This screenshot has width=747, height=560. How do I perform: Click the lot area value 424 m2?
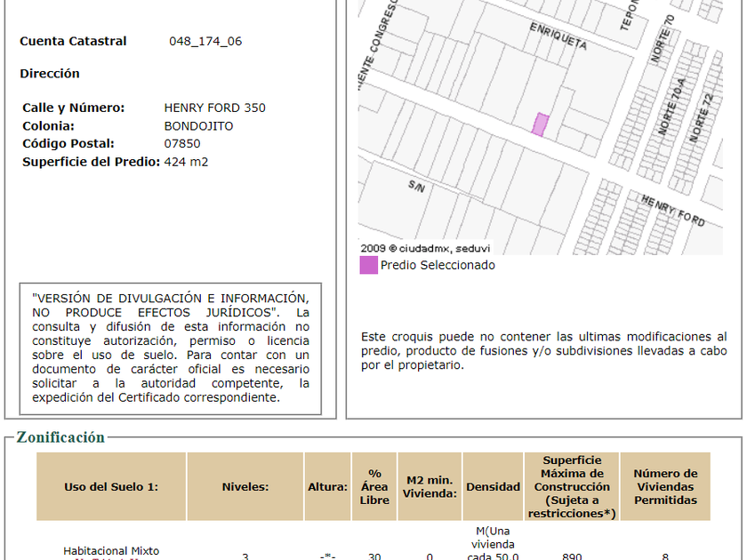pyautogui.click(x=186, y=162)
